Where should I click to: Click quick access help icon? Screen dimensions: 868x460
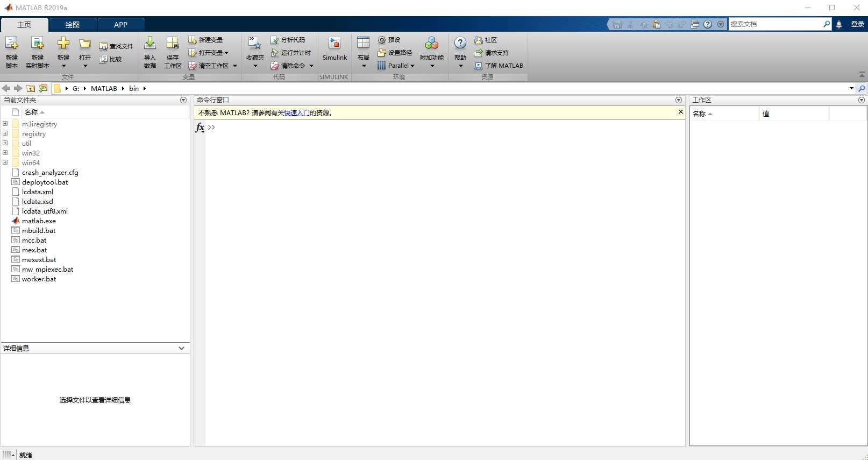[708, 24]
